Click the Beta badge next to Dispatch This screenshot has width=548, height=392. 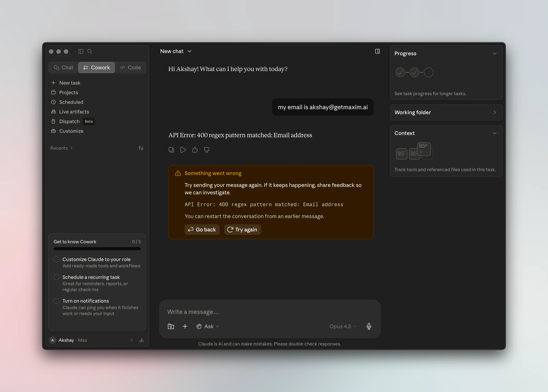[89, 121]
